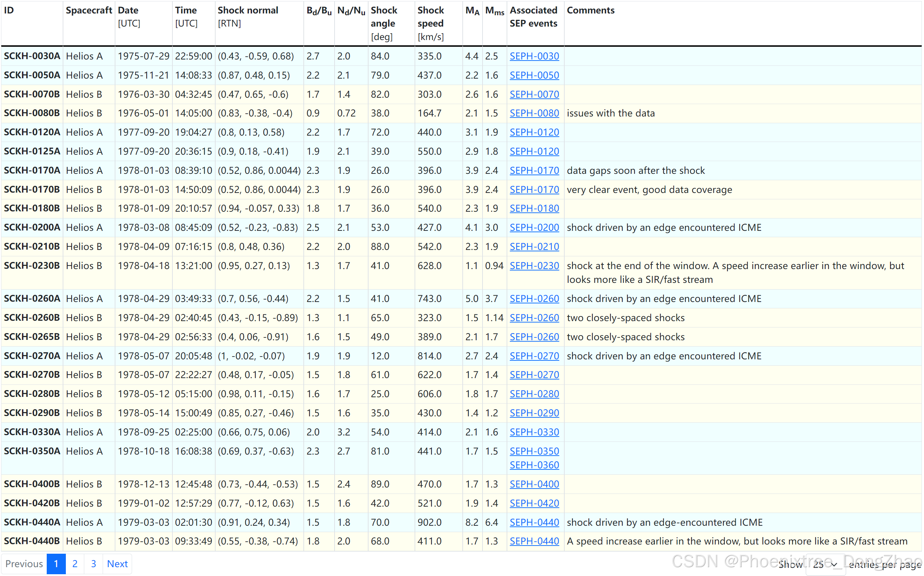Viewport: 924px width, 576px height.
Task: Expand the entries per page dropdown
Action: (x=825, y=564)
